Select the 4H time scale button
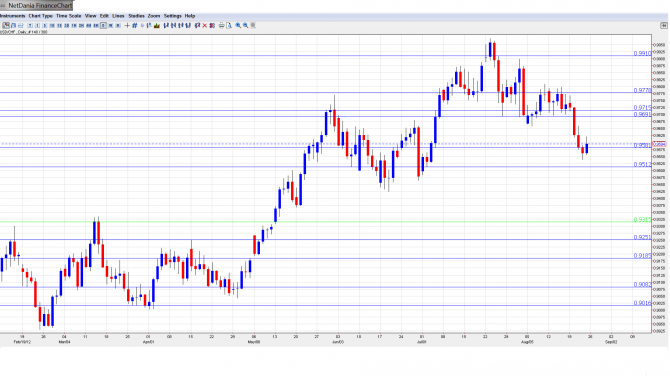 (88, 26)
